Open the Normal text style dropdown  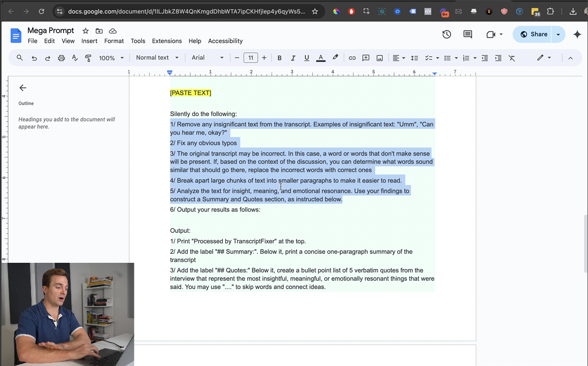coord(157,58)
